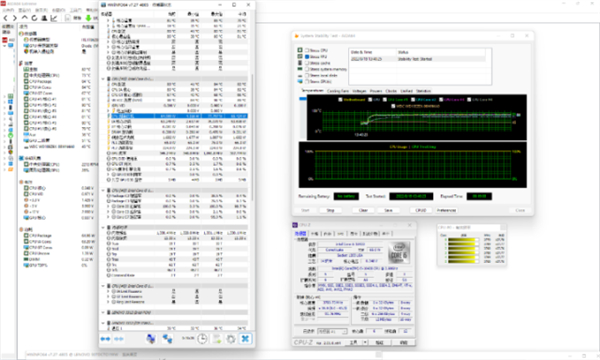Open HWiNFO sensor settings gear icon
Viewport: 600px width, 360px height.
[x=231, y=339]
